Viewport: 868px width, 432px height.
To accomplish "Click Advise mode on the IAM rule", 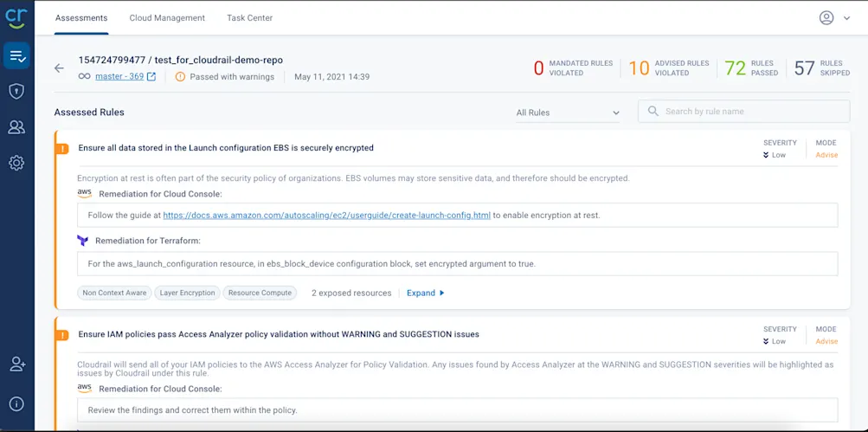I will [826, 341].
